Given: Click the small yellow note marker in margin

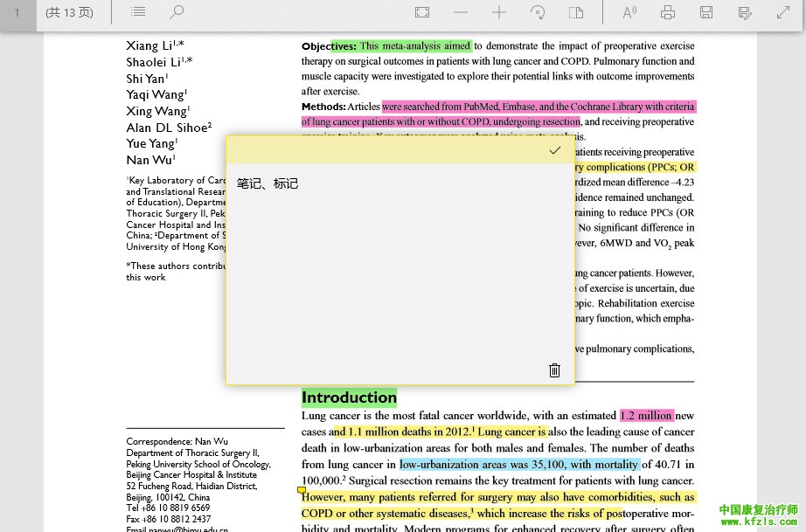Looking at the screenshot, I should click(302, 491).
